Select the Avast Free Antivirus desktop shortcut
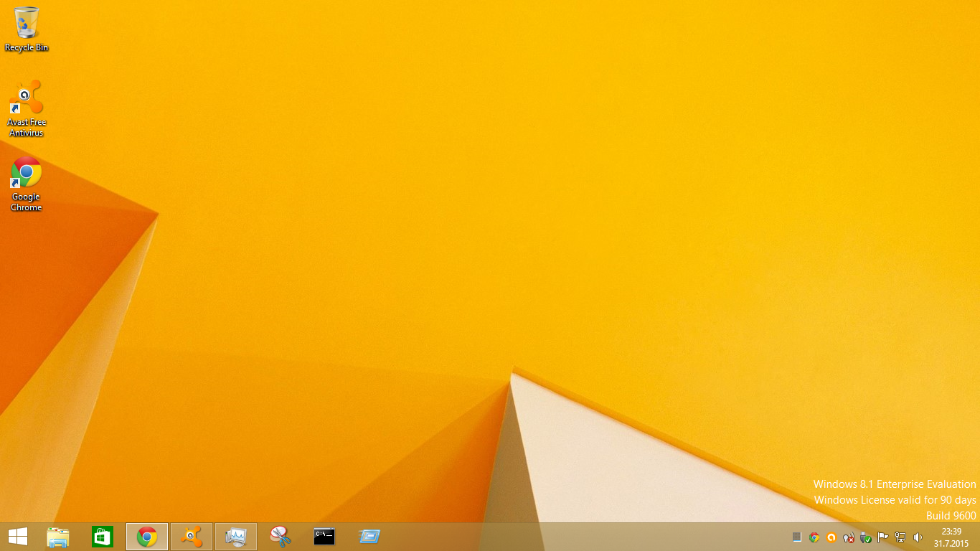This screenshot has height=551, width=980. click(x=27, y=108)
